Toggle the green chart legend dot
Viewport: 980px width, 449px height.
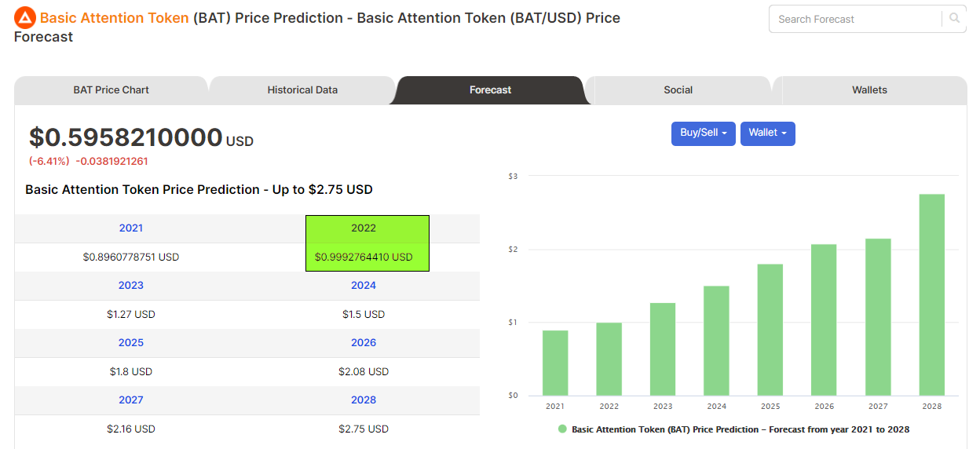tap(562, 429)
